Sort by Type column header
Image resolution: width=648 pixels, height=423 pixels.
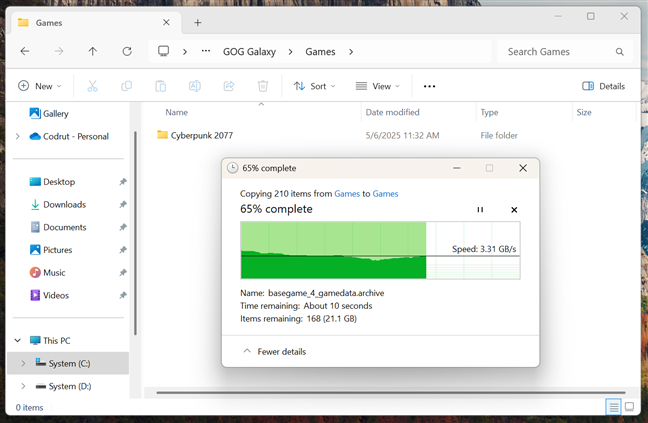[x=489, y=112]
